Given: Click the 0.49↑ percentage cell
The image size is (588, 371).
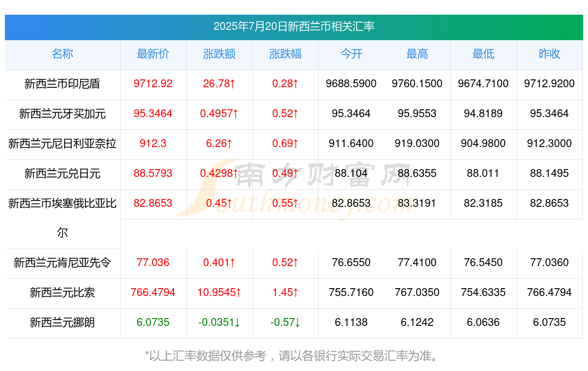Looking at the screenshot, I should point(285,173).
